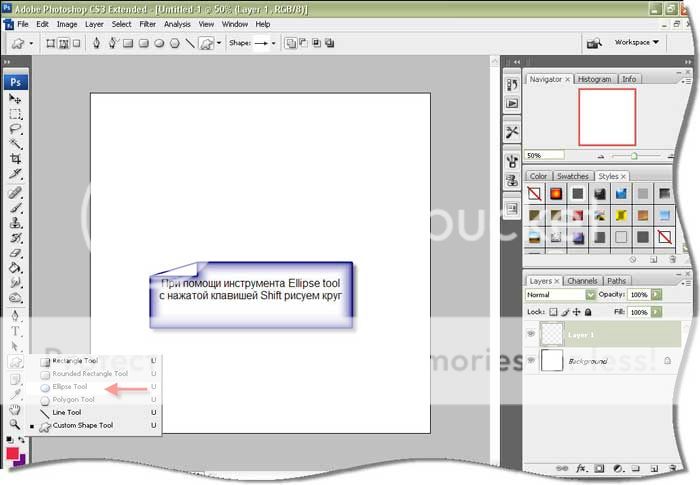This screenshot has width=700, height=485.
Task: Expand the Opacity slider arrow
Action: (x=655, y=295)
